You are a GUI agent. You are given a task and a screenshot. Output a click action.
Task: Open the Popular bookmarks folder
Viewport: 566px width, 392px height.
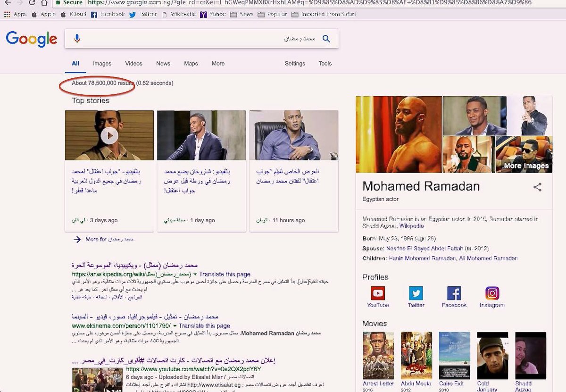(273, 14)
